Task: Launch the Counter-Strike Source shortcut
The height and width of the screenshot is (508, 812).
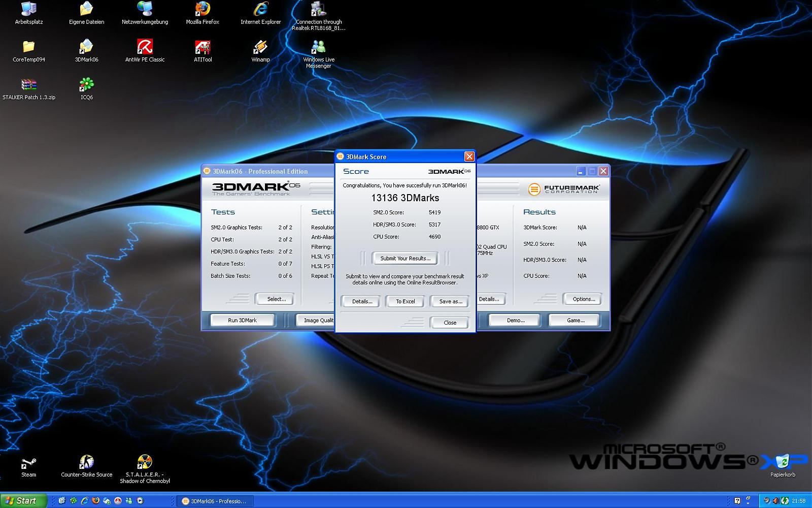Action: [x=87, y=467]
